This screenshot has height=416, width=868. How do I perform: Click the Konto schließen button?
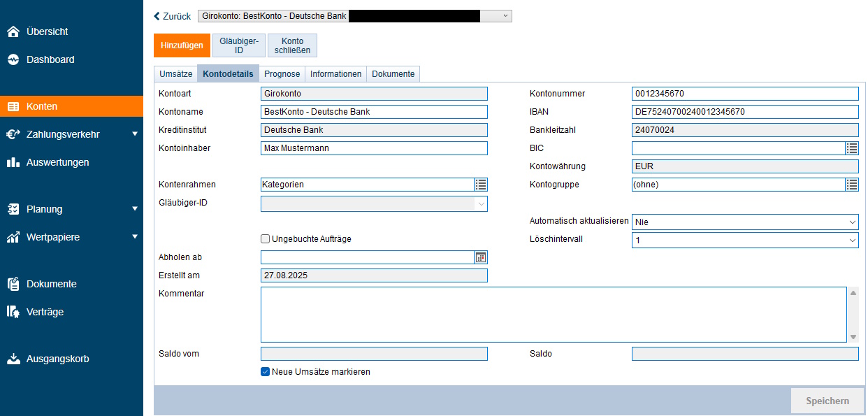[x=293, y=45]
